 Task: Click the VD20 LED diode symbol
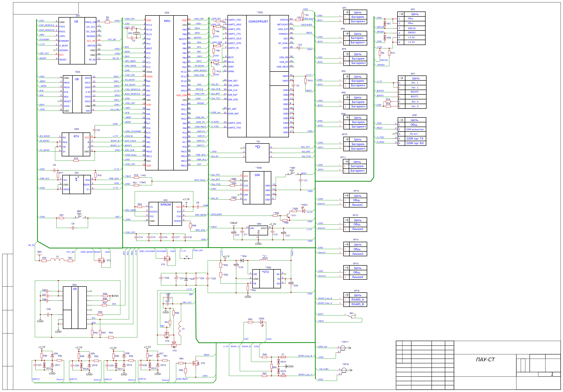(262, 323)
